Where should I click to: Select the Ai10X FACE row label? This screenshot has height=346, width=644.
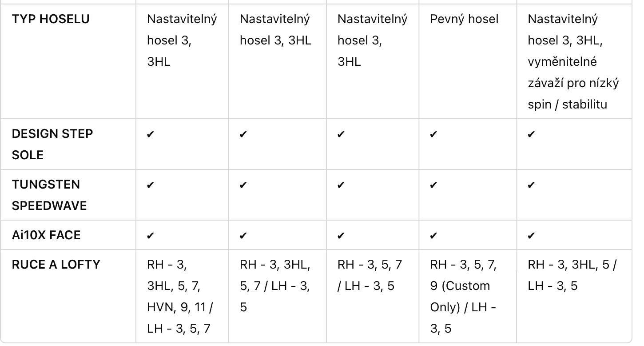46,235
